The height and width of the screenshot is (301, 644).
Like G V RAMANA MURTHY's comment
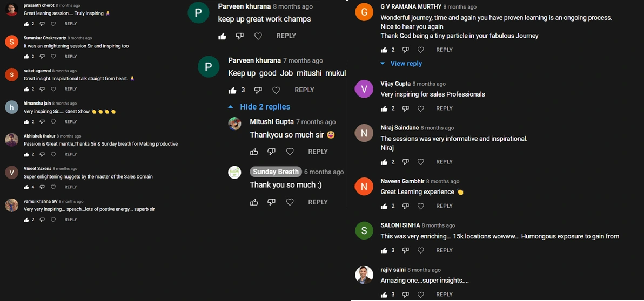tap(384, 50)
